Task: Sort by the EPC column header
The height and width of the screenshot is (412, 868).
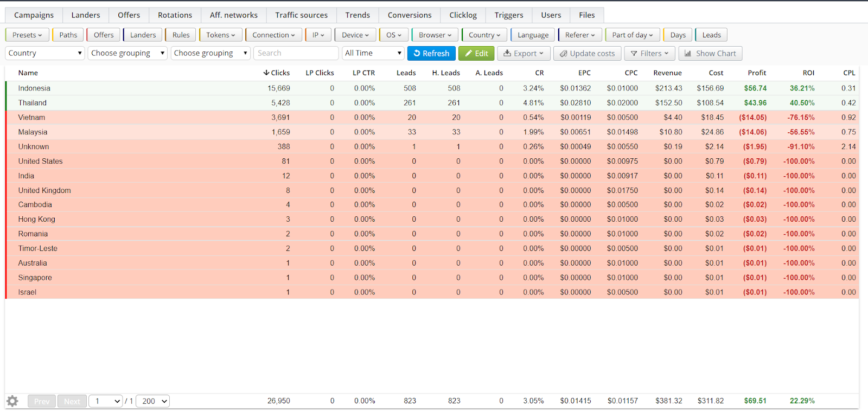Action: click(584, 73)
